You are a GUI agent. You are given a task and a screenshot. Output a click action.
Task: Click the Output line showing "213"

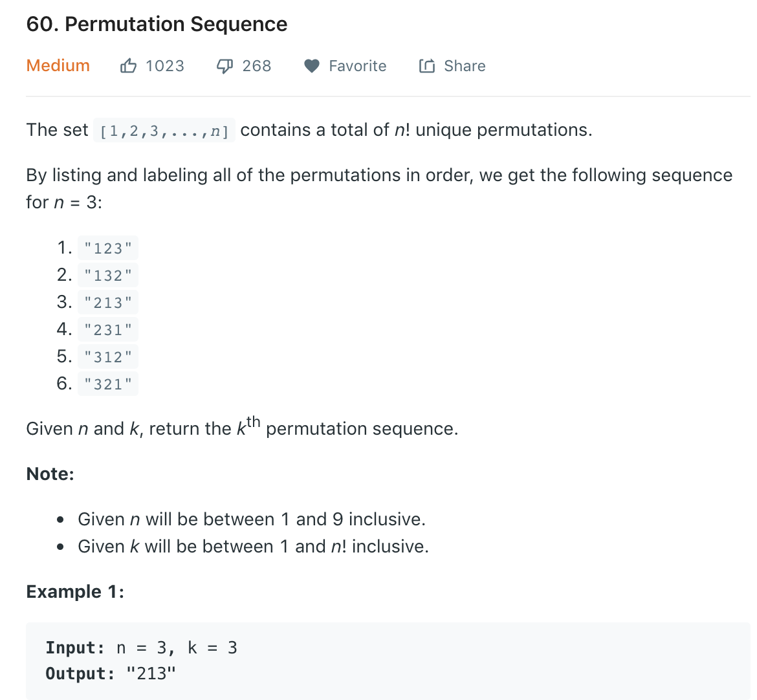111,673
